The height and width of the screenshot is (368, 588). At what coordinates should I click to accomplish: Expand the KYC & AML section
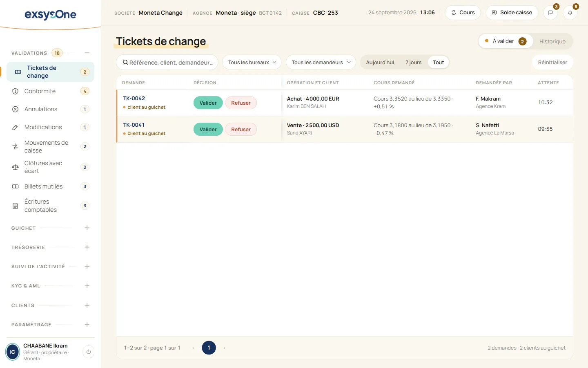click(x=87, y=286)
